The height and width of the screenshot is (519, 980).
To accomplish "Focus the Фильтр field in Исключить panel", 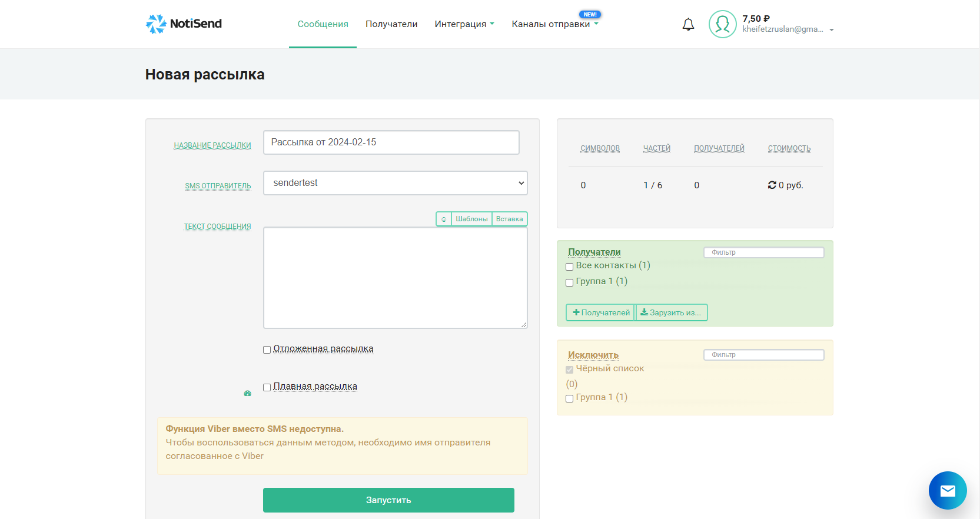I will [764, 355].
